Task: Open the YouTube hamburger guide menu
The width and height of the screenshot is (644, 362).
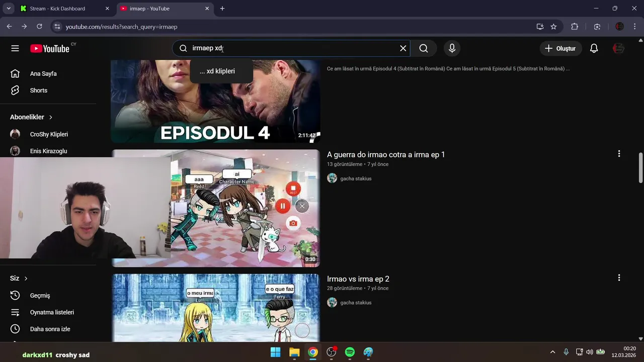Action: 15,48
